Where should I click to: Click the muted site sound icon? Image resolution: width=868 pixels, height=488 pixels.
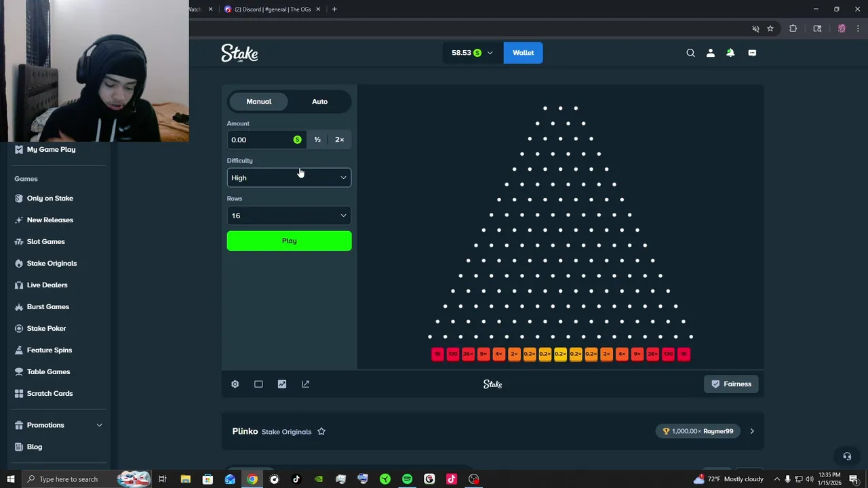(755, 28)
